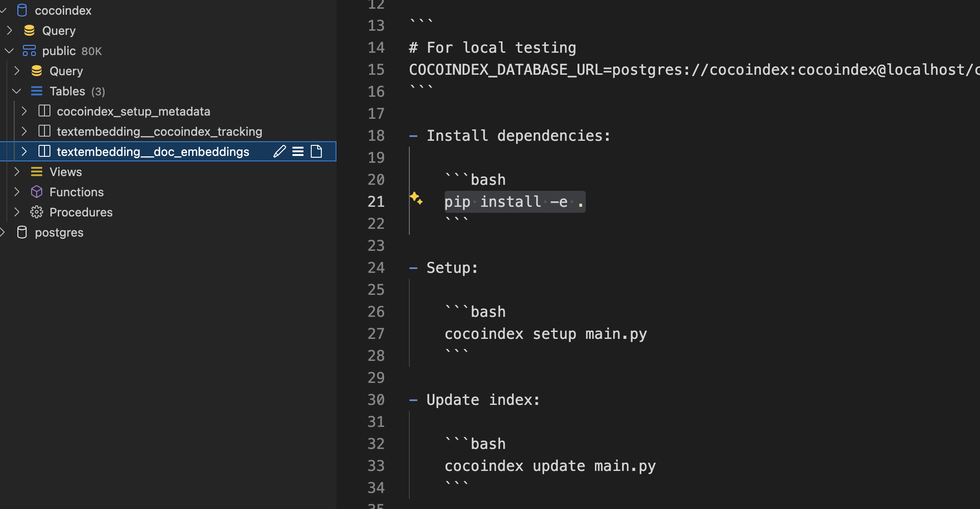The width and height of the screenshot is (980, 509).
Task: Click the list icon on textembedding__doc_embeddings row
Action: click(x=298, y=151)
